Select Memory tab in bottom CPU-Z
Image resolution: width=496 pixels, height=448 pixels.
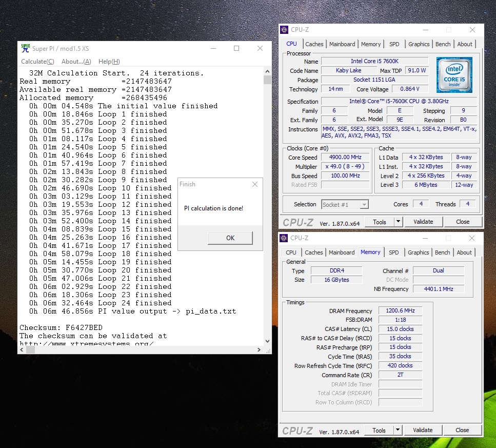tap(370, 252)
